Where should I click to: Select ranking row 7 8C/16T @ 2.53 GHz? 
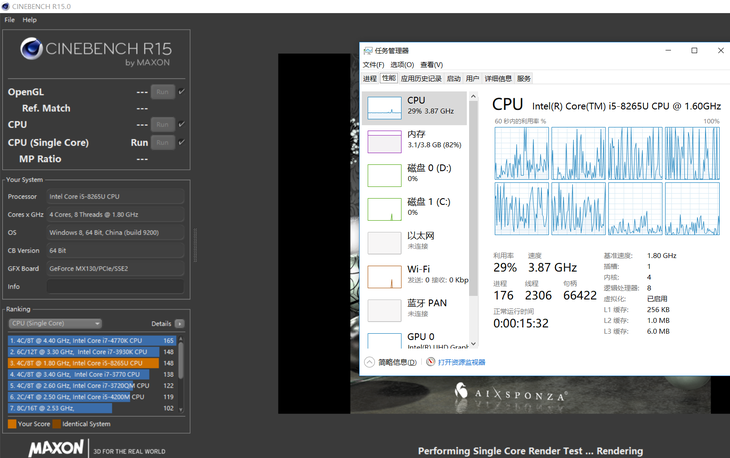tap(92, 408)
